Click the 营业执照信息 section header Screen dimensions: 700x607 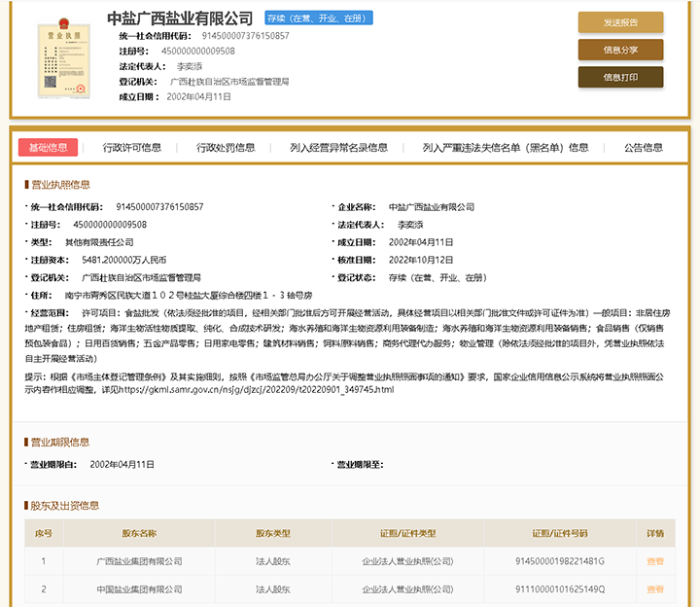(61, 184)
